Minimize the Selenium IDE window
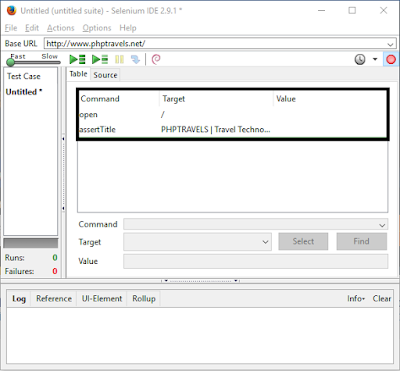The width and height of the screenshot is (400, 371). click(x=321, y=11)
